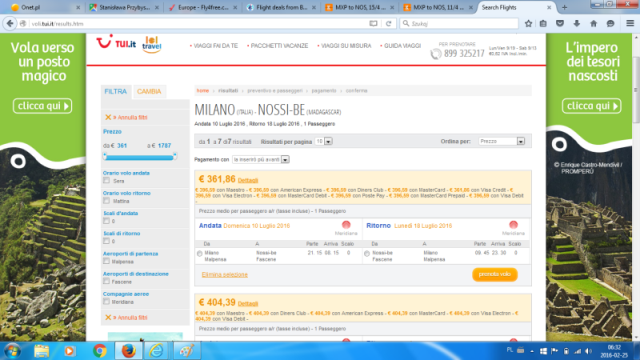
Task: Launch media player from the taskbar
Action: point(69,351)
